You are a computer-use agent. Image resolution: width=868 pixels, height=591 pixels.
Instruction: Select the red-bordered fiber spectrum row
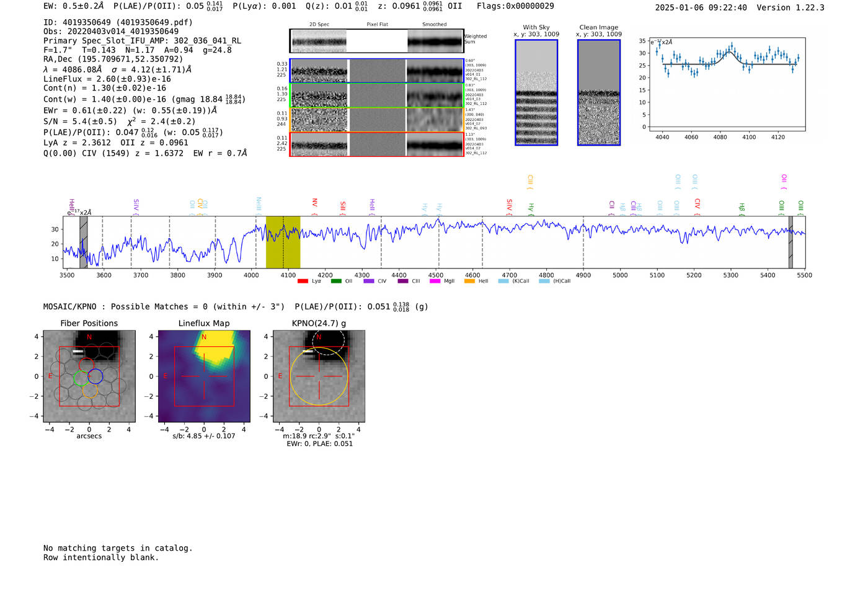377,144
